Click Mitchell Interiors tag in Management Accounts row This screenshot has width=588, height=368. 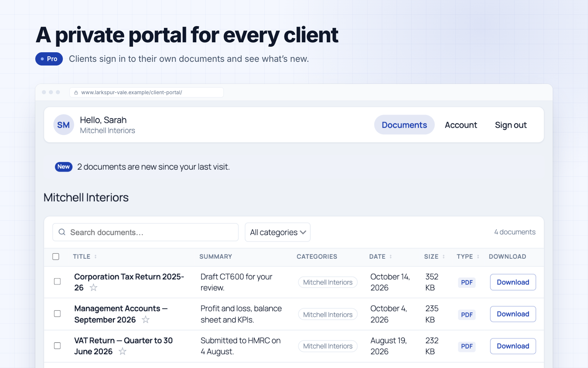[x=328, y=314]
